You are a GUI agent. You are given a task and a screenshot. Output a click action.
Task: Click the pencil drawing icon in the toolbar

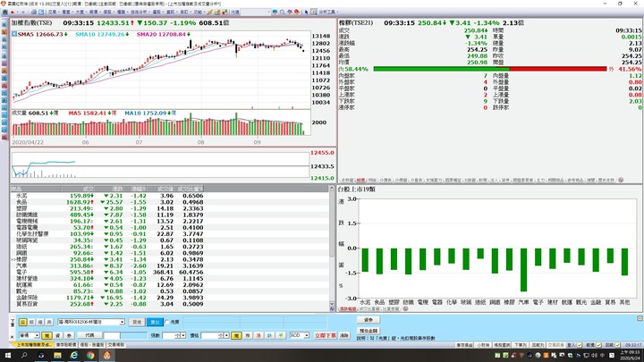[210, 12]
